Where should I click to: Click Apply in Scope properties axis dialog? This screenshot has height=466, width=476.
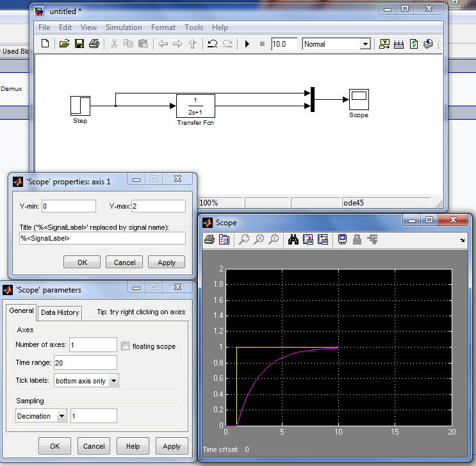[x=167, y=262]
